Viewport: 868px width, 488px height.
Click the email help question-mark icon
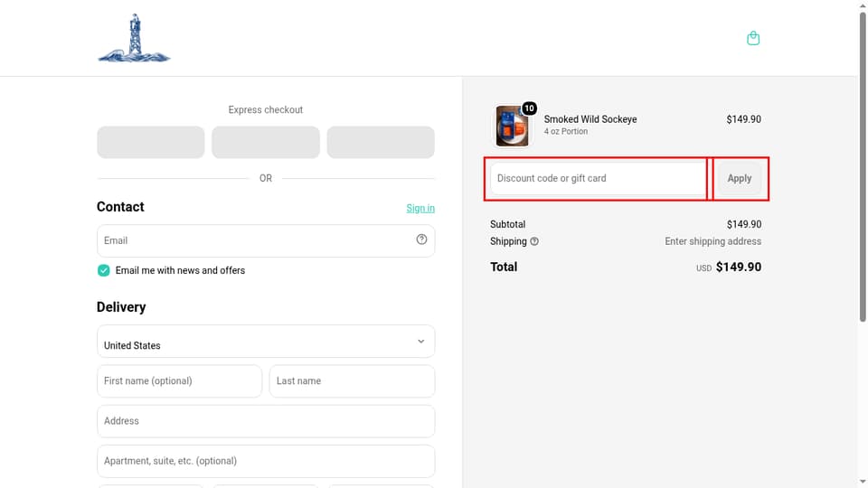coord(421,239)
